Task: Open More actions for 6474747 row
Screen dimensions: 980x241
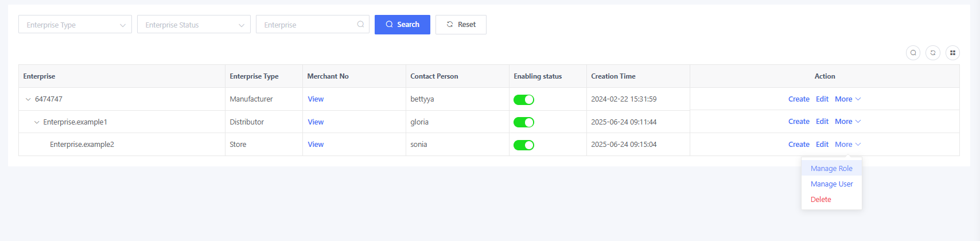Action: pyautogui.click(x=847, y=99)
